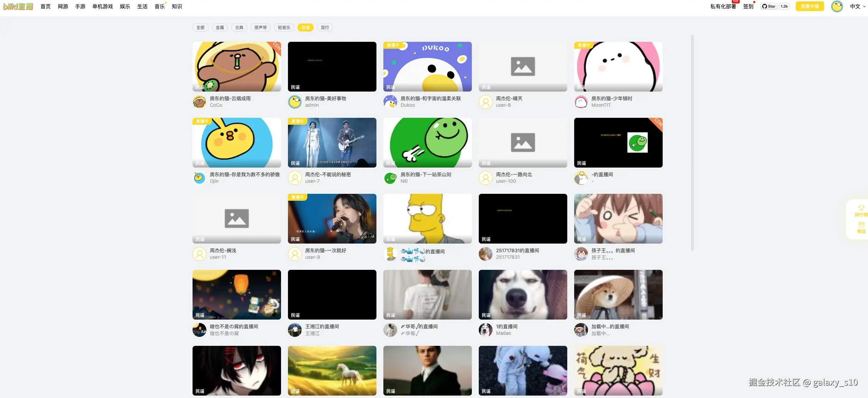The width and height of the screenshot is (868, 398).
Task: Click Dukoo's penguin avatar
Action: click(x=390, y=102)
